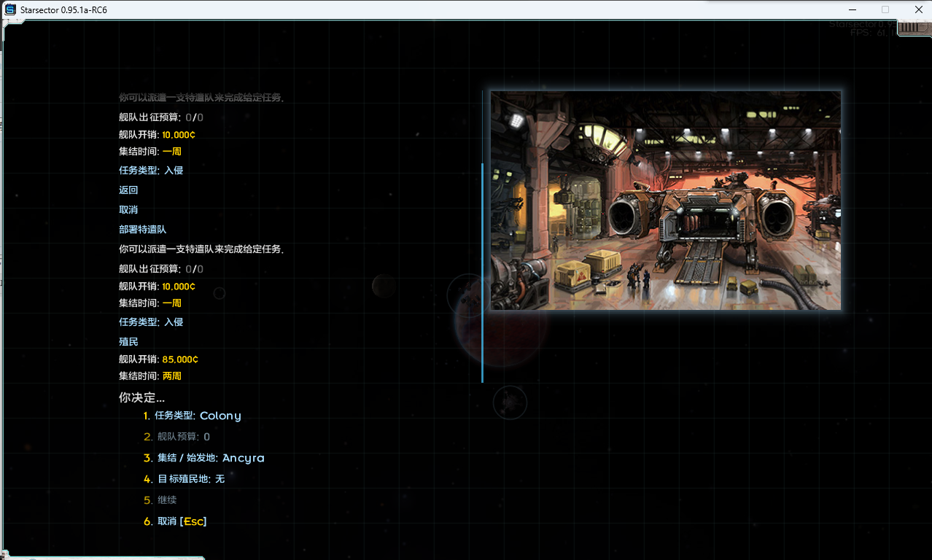Click the small dark moon left of the planet
This screenshot has width=932, height=560.
[383, 286]
